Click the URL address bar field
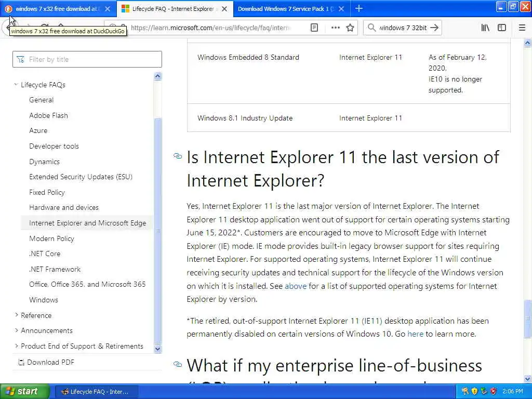Viewport: 532px width, 399px height. point(210,28)
